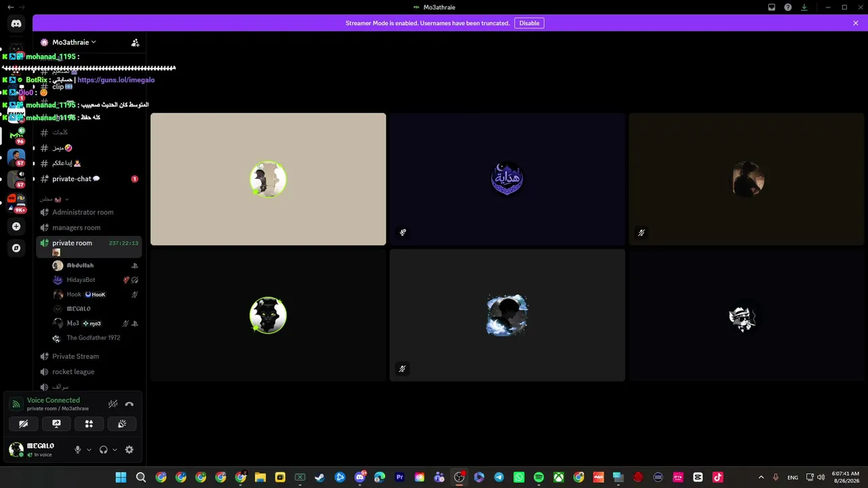Open the Help question mark icon
The width and height of the screenshot is (868, 488).
[x=788, y=7]
